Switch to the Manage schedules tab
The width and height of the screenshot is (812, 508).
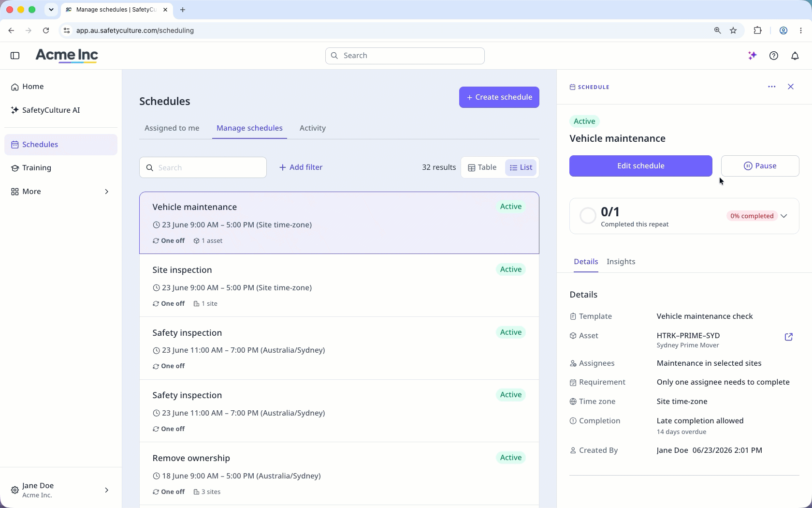249,128
